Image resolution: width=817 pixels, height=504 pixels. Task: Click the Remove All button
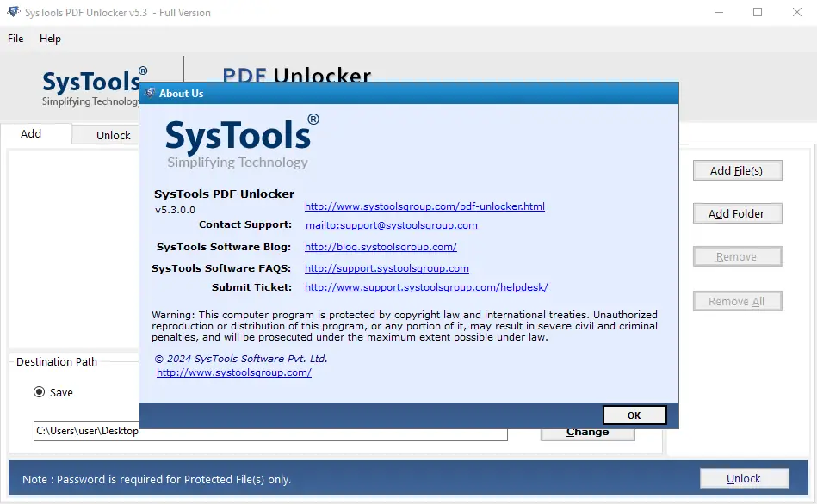coord(737,302)
